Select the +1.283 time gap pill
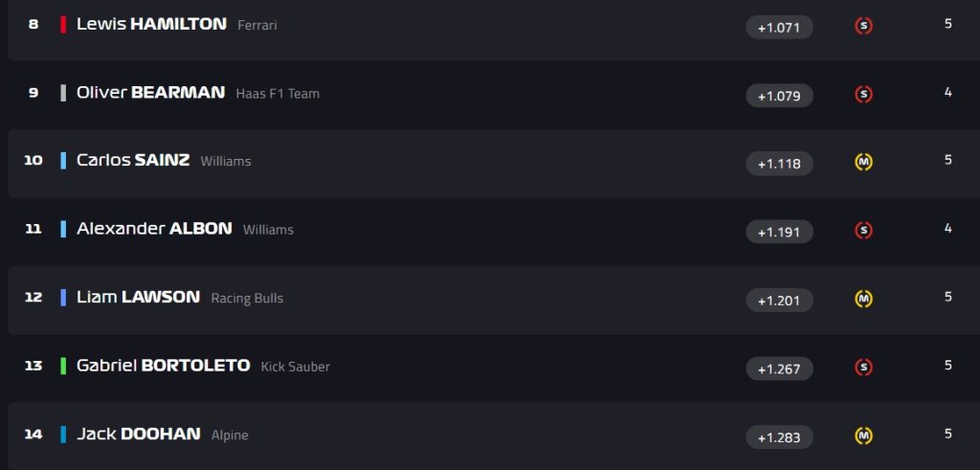 click(779, 437)
